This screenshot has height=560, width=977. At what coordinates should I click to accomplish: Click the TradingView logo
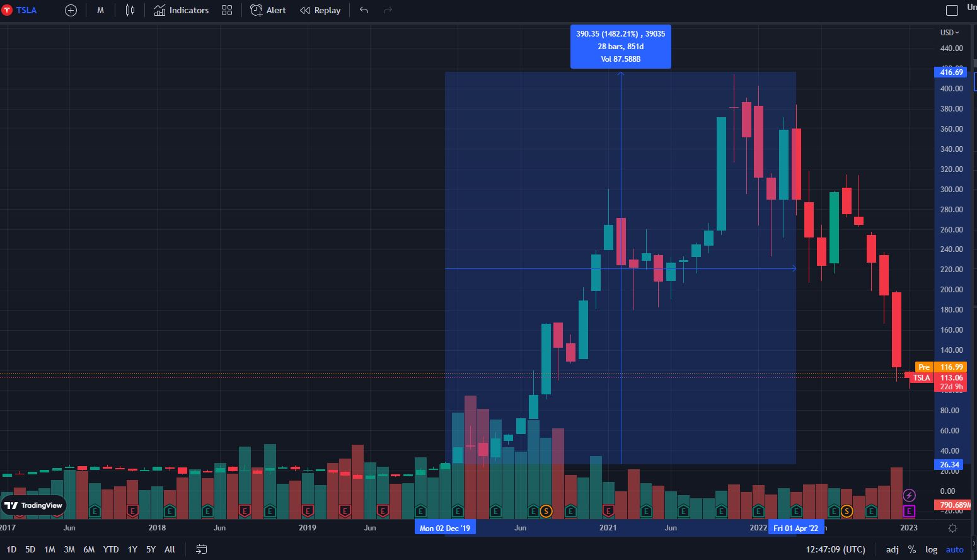pos(34,505)
